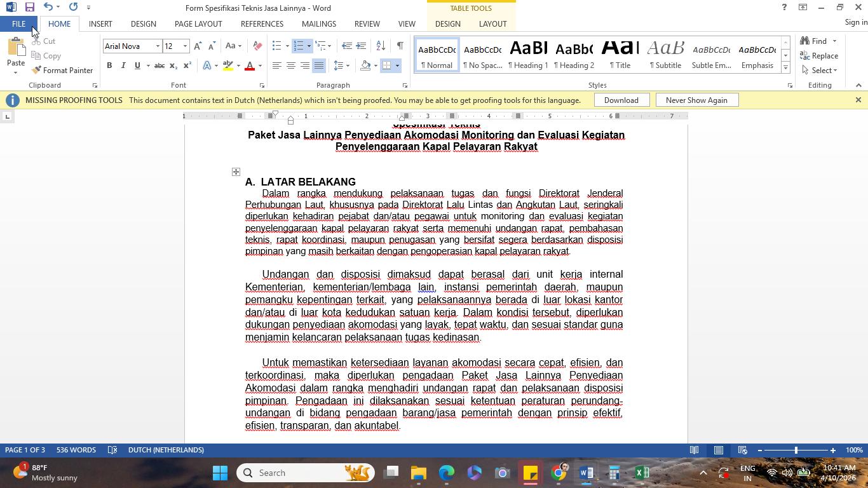The width and height of the screenshot is (868, 488).
Task: Click the Sort icon in Paragraph group
Action: [381, 46]
